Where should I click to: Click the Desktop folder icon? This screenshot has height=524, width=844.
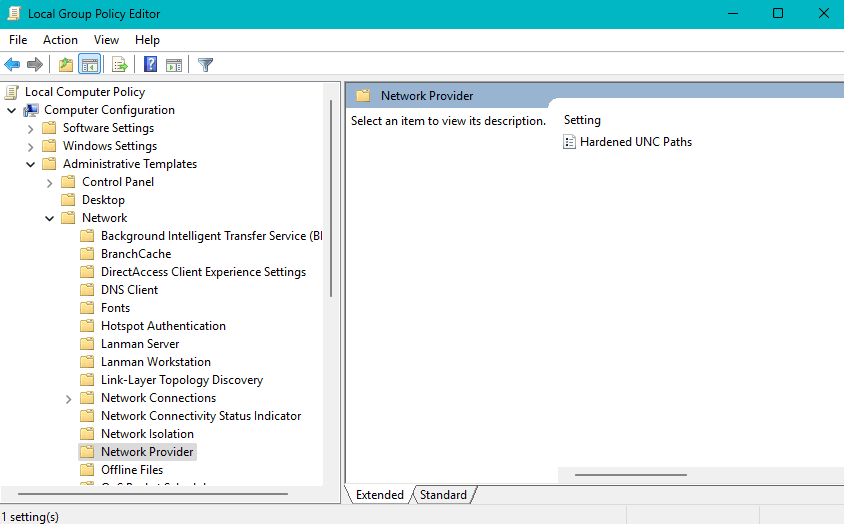coord(68,200)
